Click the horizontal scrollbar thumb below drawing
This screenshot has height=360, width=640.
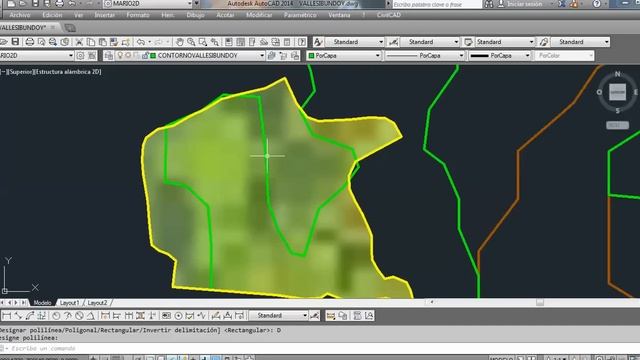540,302
